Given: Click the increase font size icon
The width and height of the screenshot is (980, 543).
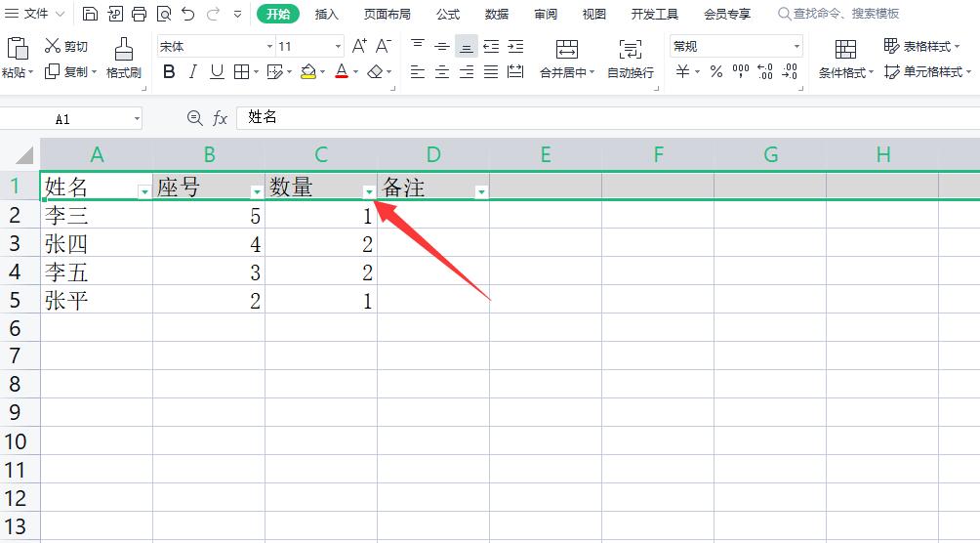Looking at the screenshot, I should coord(359,46).
